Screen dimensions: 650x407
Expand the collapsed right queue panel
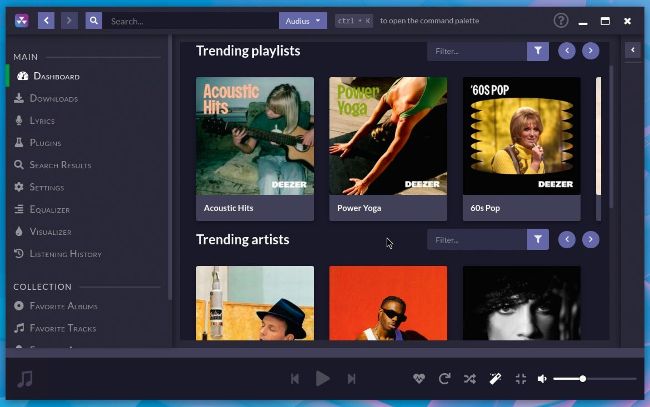coord(633,50)
